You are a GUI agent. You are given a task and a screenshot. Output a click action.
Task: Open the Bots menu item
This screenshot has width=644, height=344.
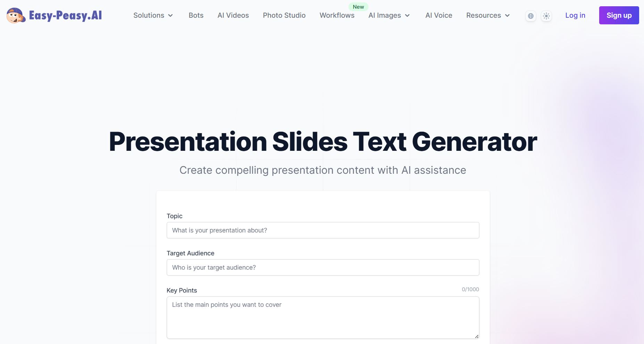tap(196, 15)
